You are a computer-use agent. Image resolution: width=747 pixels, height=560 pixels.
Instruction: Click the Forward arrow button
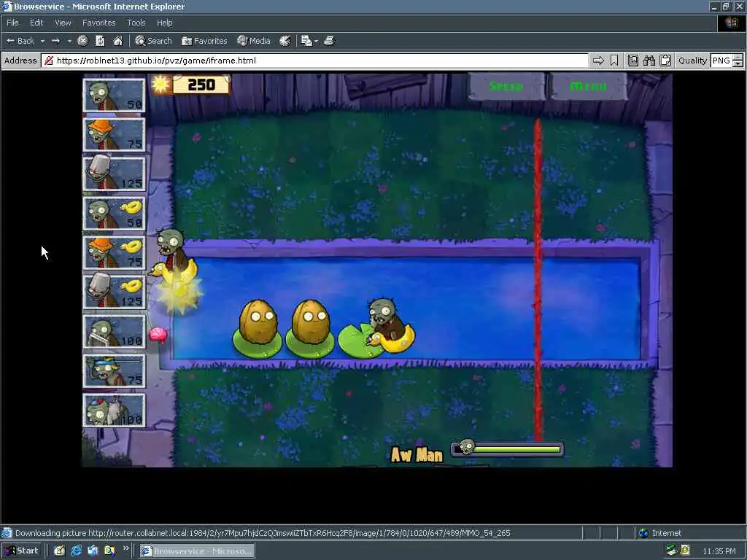point(55,41)
